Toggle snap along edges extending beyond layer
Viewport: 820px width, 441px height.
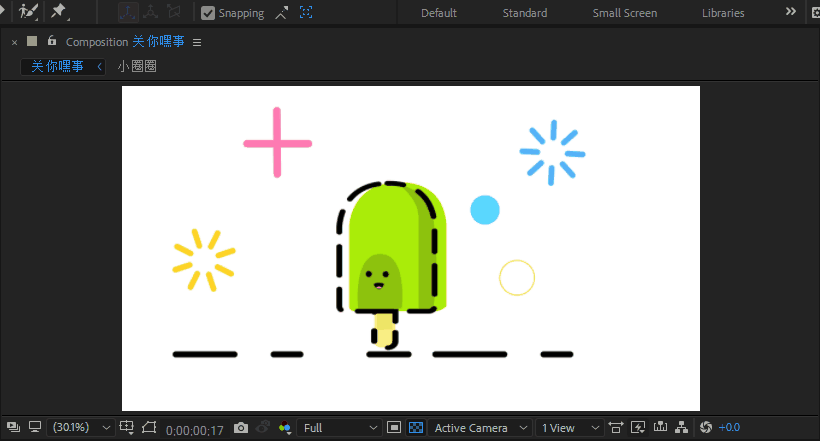[282, 13]
